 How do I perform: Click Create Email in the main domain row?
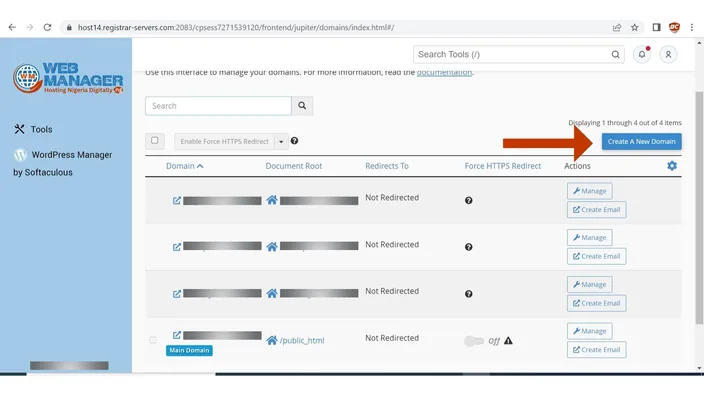coord(596,350)
